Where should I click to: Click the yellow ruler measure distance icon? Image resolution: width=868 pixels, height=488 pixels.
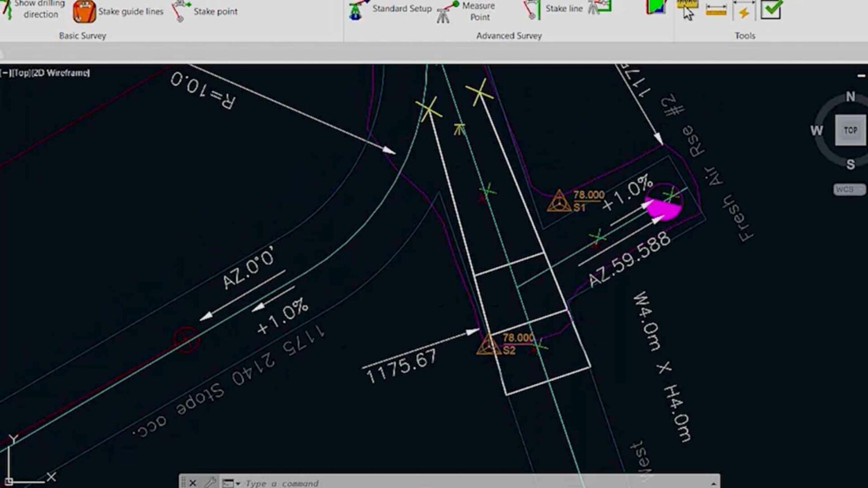[x=716, y=10]
